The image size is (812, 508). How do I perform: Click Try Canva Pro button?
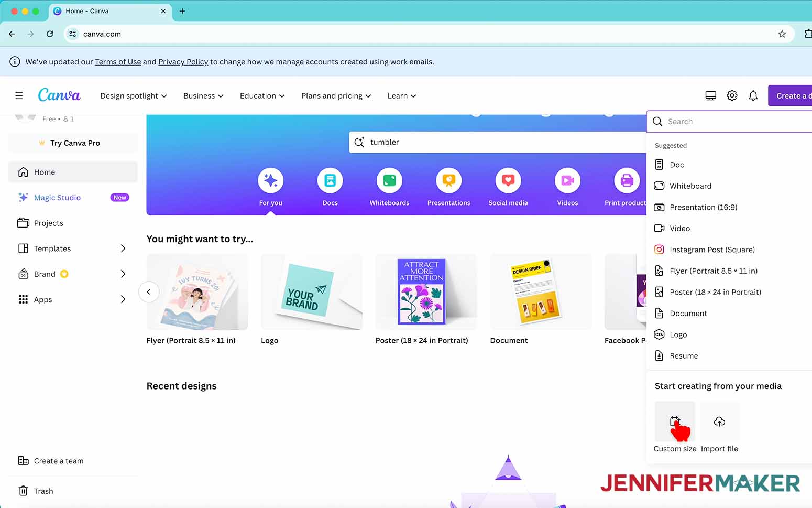73,143
